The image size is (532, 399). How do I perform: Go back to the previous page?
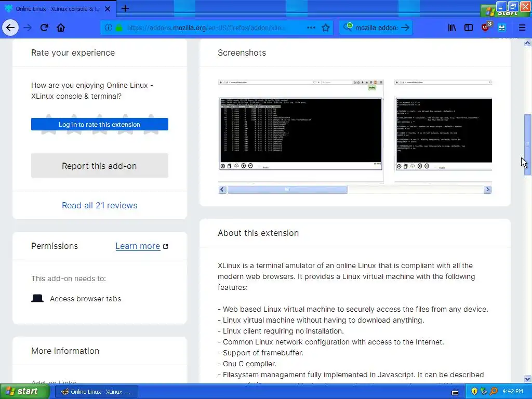[x=10, y=28]
